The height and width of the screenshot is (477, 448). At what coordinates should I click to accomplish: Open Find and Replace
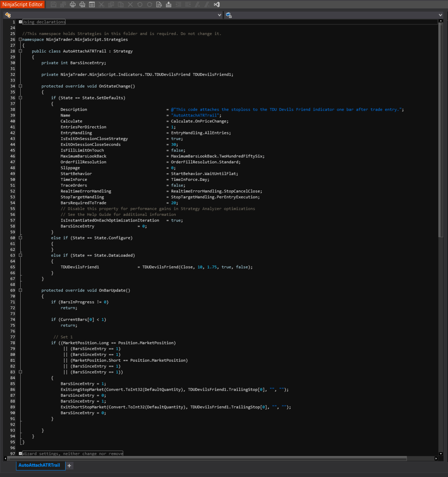(159, 4)
